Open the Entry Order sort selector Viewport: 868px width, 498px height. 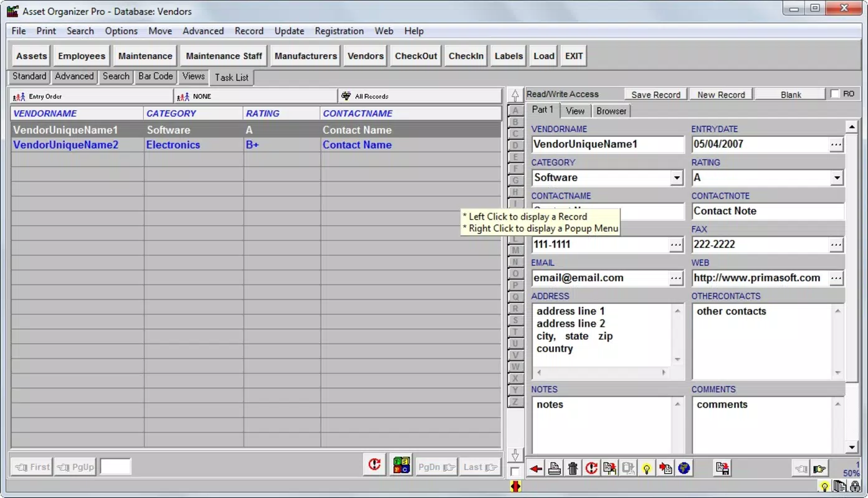coord(92,96)
